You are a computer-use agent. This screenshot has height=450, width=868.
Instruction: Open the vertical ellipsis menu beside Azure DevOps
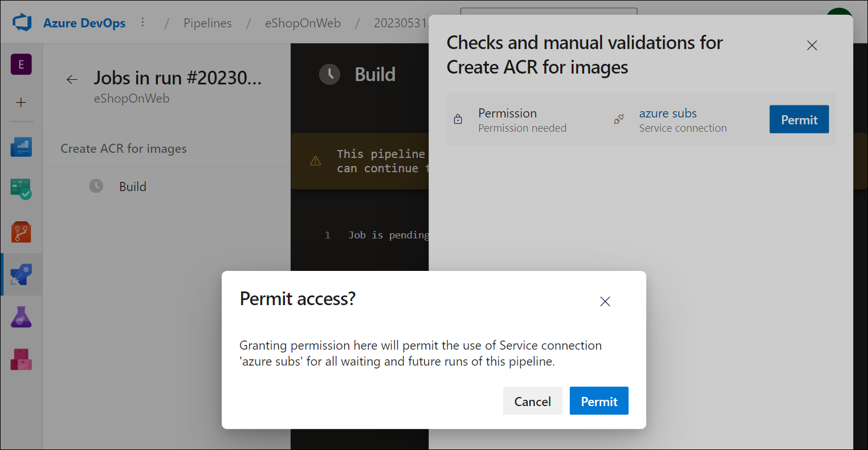(142, 23)
